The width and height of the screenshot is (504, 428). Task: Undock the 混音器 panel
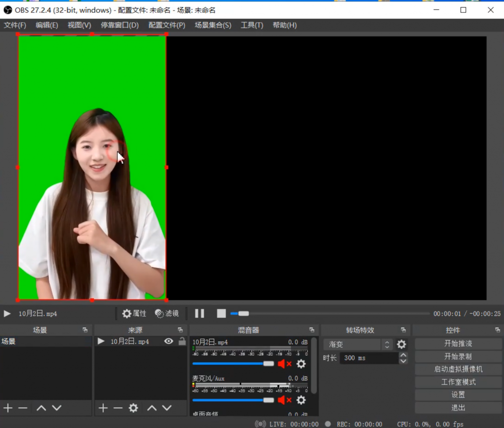[312, 330]
